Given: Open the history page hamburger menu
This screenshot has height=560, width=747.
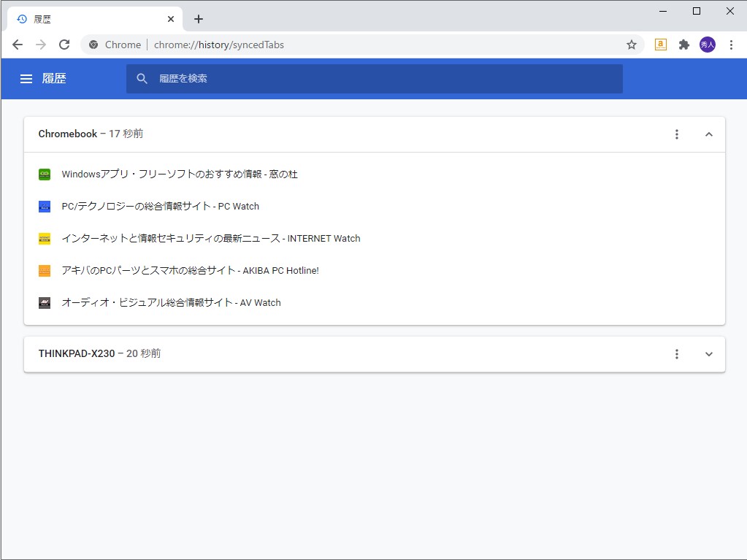Looking at the screenshot, I should pos(26,79).
